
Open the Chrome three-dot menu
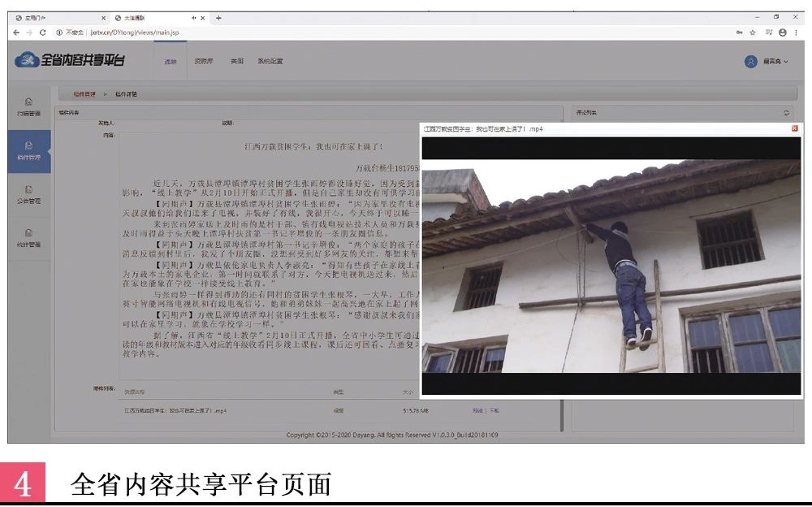pyautogui.click(x=796, y=32)
